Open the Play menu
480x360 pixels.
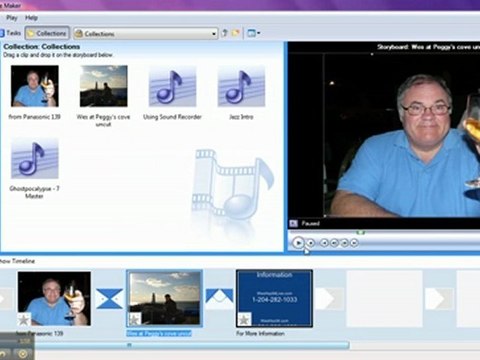(12, 18)
